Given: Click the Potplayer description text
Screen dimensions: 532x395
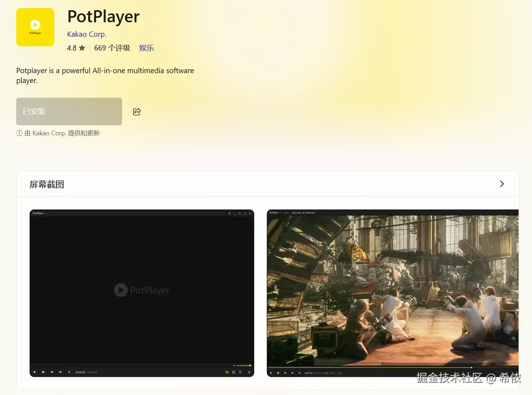Looking at the screenshot, I should [x=105, y=75].
